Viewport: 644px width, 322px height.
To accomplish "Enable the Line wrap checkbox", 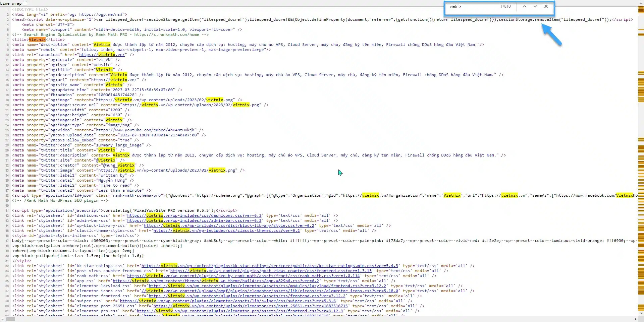I will [25, 3].
